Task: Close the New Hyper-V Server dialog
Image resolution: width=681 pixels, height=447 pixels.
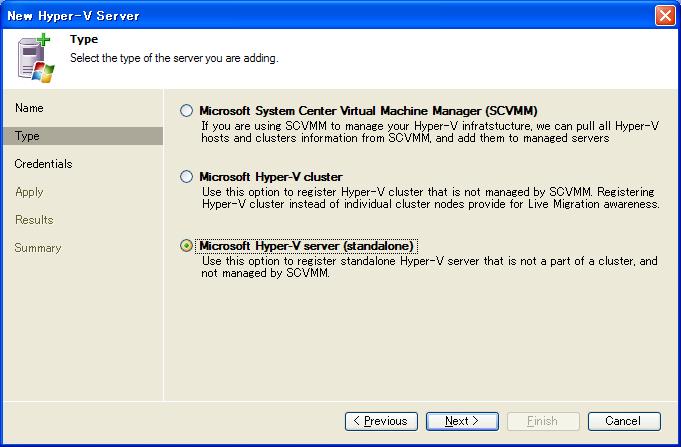Action: coord(665,16)
